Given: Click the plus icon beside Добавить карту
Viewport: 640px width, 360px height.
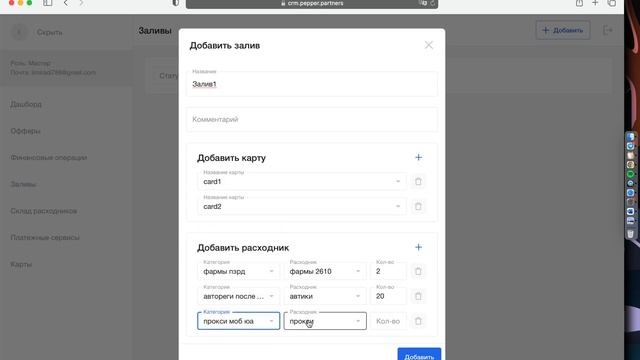Looking at the screenshot, I should point(418,158).
